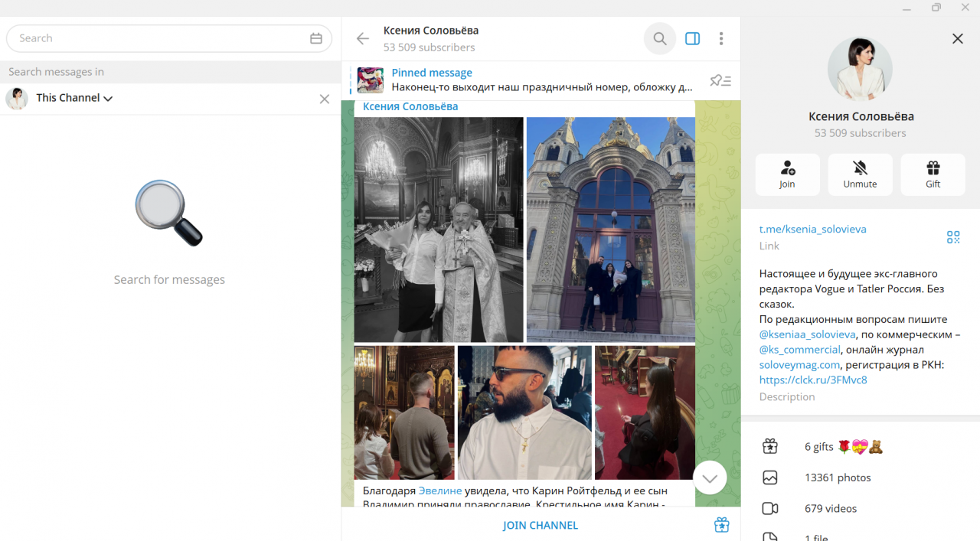Unmute channel notifications
This screenshot has width=980, height=541.
(860, 174)
